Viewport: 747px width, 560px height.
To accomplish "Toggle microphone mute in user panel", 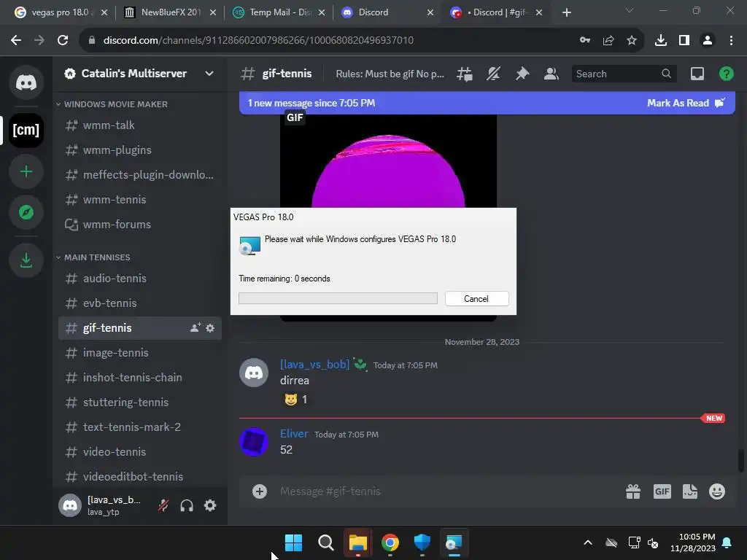I will click(x=163, y=505).
